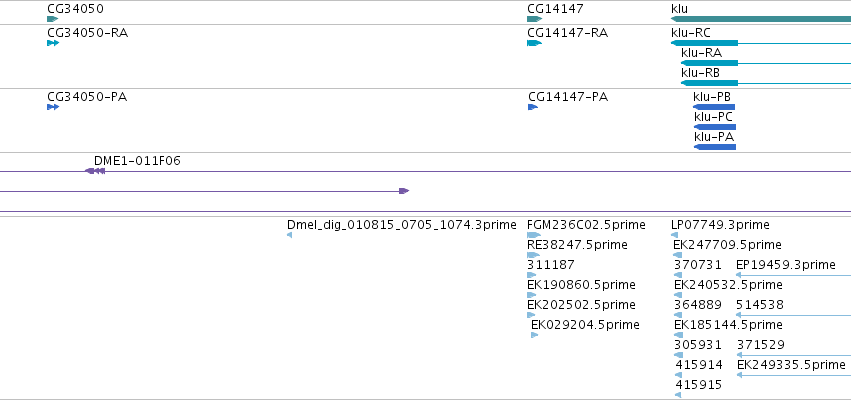Click the purple arrow ending the second line

(404, 191)
